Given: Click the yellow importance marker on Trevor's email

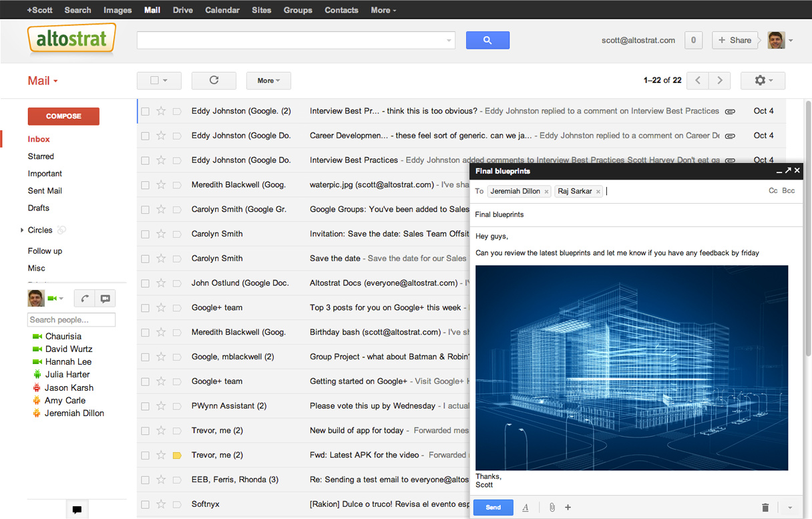Looking at the screenshot, I should coord(176,455).
